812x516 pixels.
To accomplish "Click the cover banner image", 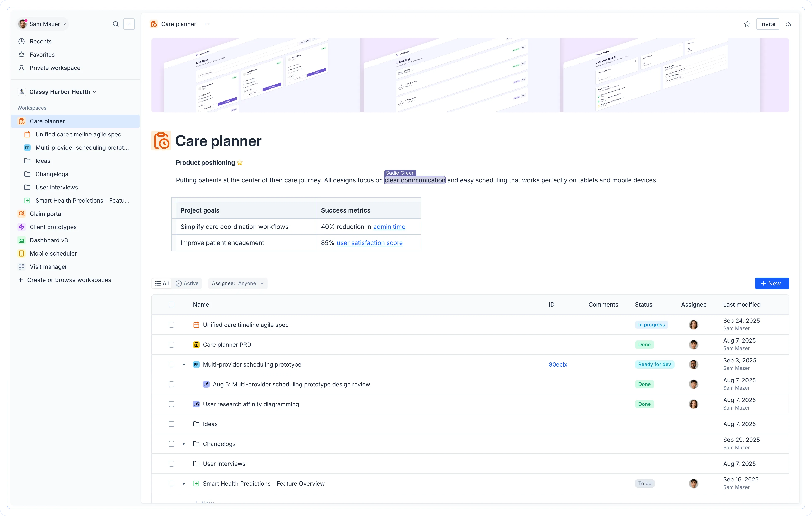I will (x=470, y=75).
